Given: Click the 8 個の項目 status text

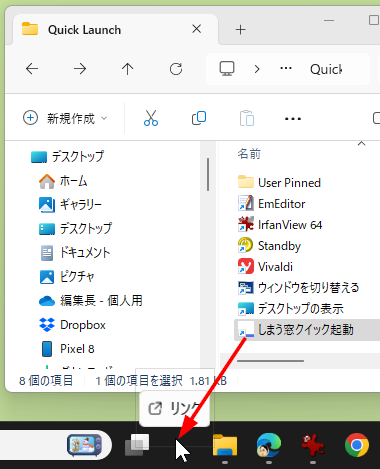Looking at the screenshot, I should pyautogui.click(x=46, y=380).
